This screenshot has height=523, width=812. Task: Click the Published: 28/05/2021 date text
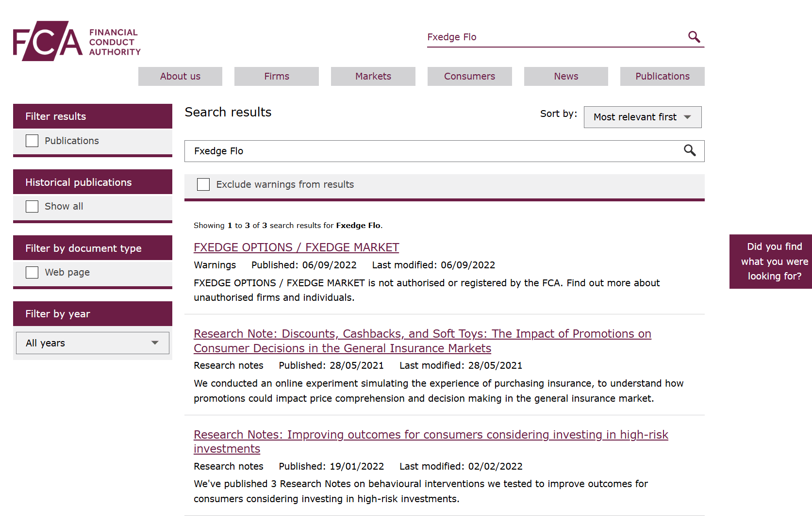coord(331,365)
